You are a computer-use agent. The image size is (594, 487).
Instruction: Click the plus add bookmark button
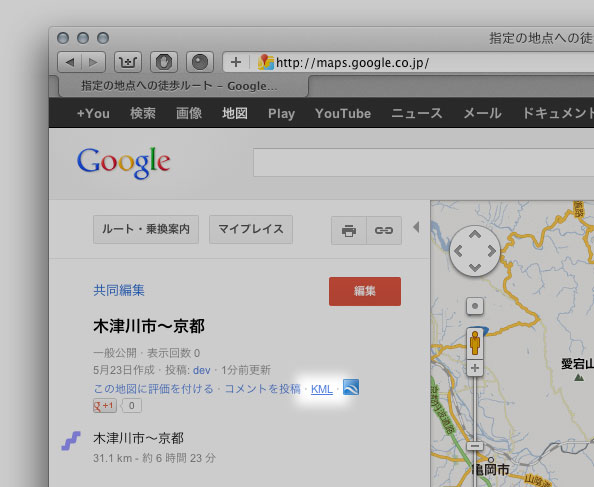coord(236,62)
